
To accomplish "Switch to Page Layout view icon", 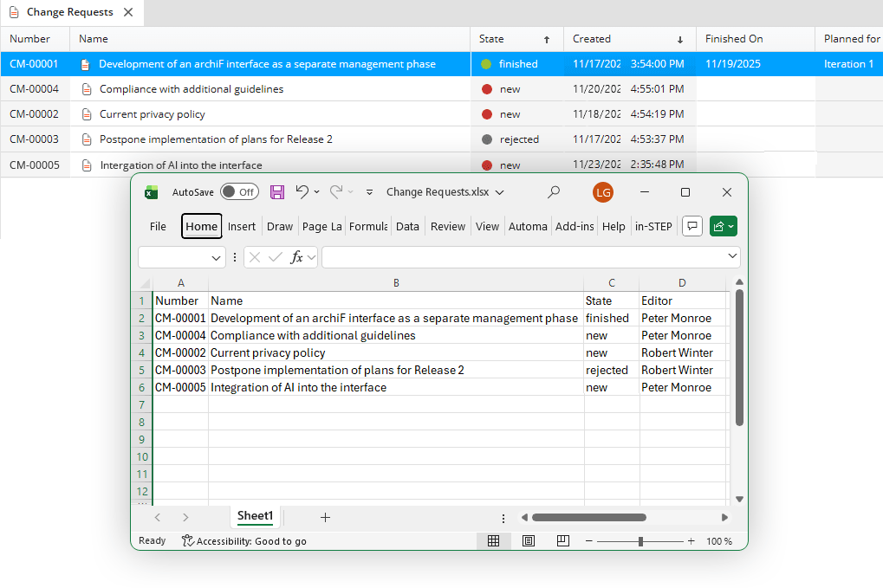I will (x=529, y=541).
